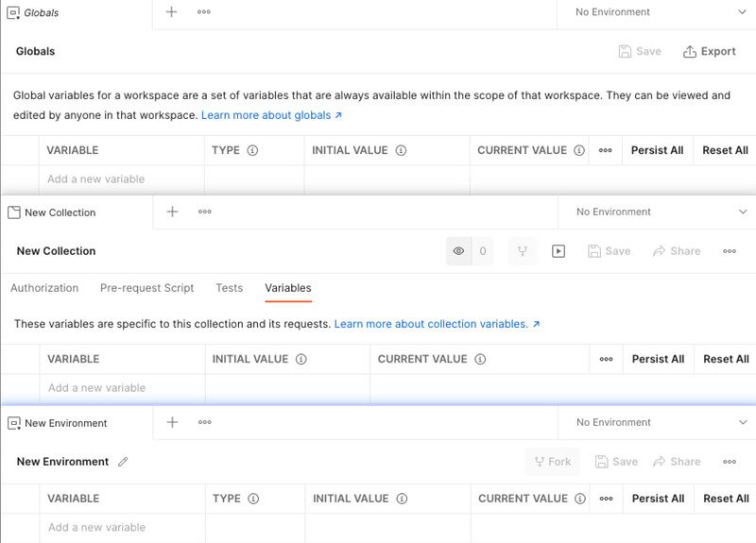
Task: Click the plus icon beside Globals tab
Action: (x=171, y=12)
